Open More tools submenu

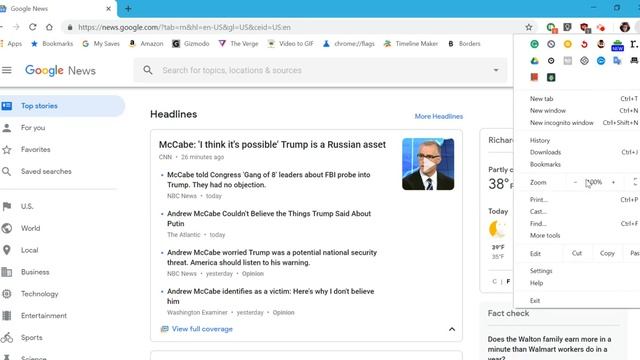545,236
